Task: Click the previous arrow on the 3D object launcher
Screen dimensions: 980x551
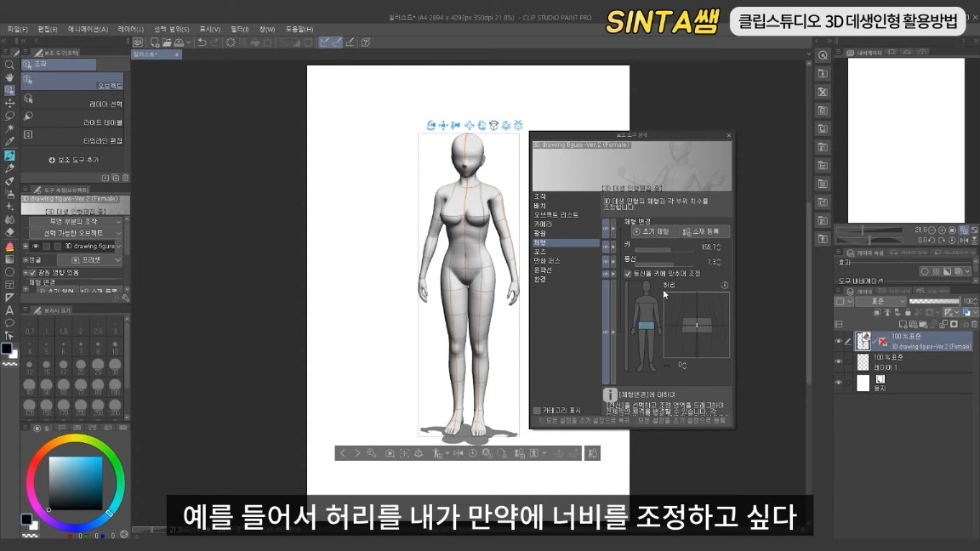Action: click(343, 453)
